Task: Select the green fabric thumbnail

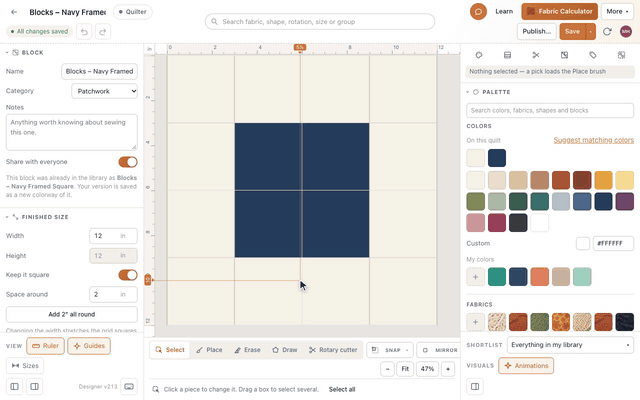Action: (x=539, y=322)
